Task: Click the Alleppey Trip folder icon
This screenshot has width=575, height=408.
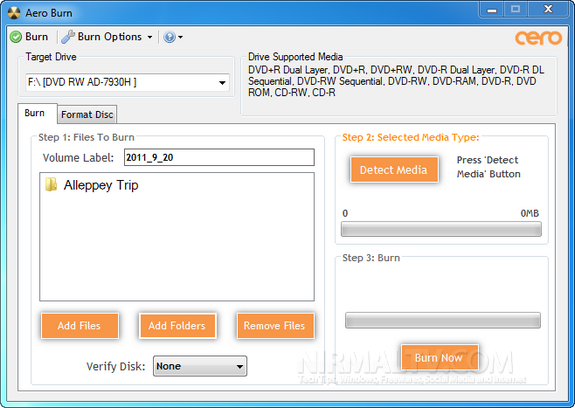Action: point(51,185)
